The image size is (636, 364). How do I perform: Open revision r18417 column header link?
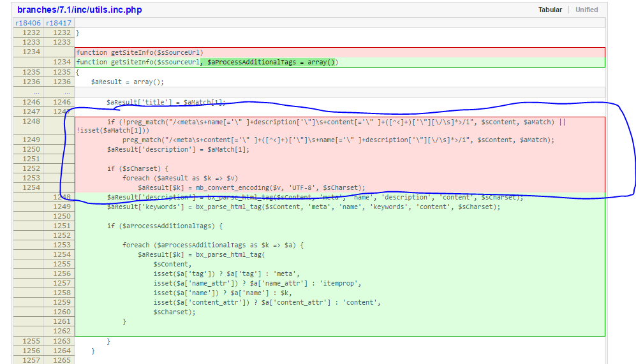(59, 23)
